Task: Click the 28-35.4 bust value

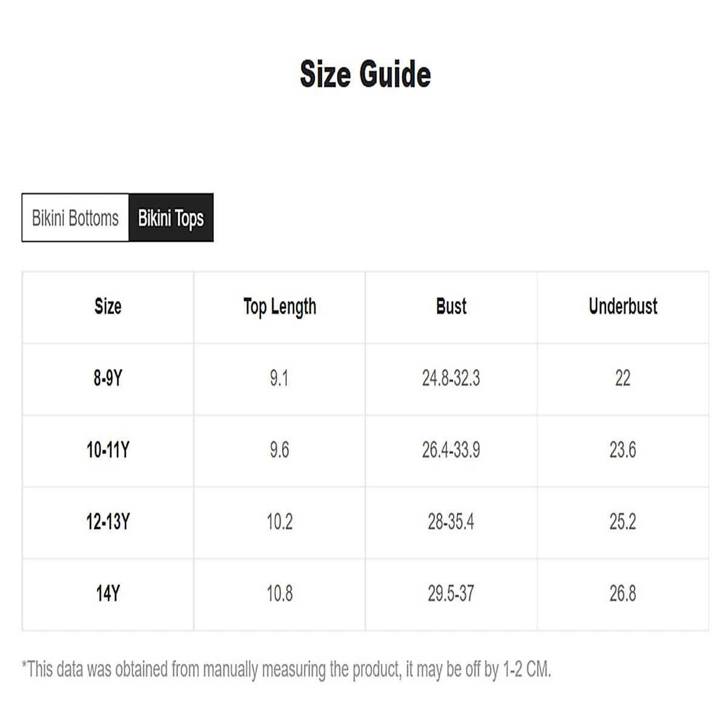Action: (x=451, y=522)
